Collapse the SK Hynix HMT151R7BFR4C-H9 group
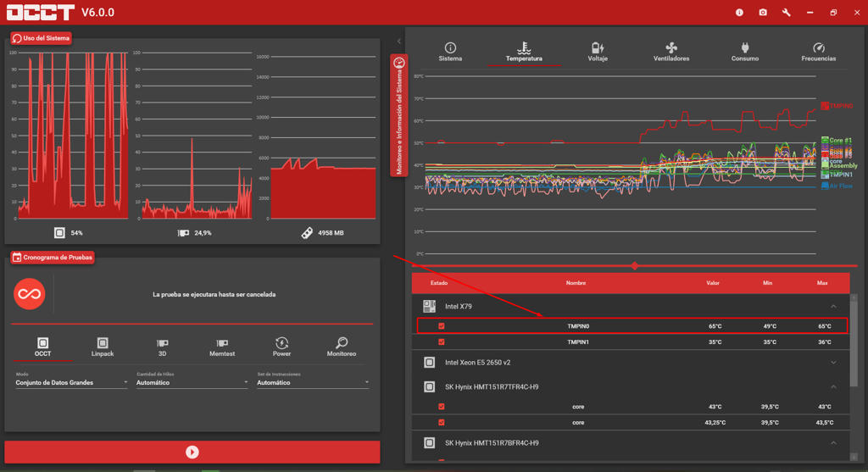The width and height of the screenshot is (868, 472). [x=833, y=442]
